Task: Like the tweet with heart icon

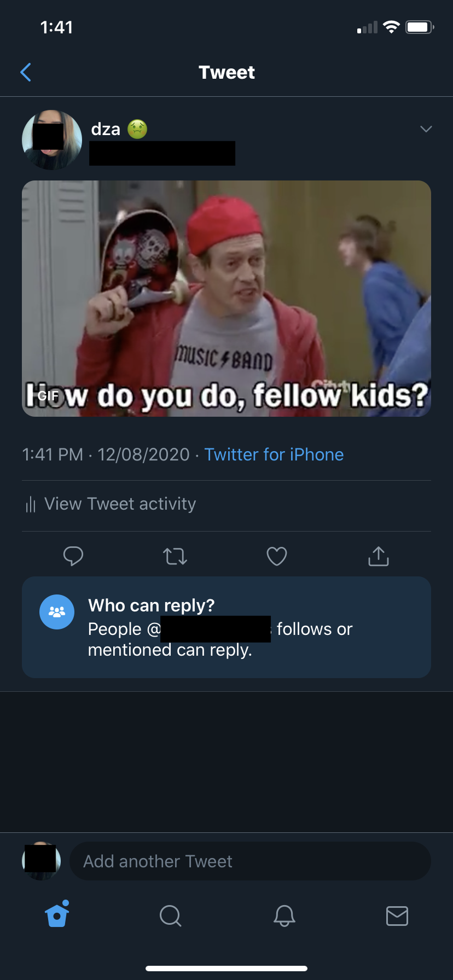Action: [x=277, y=556]
